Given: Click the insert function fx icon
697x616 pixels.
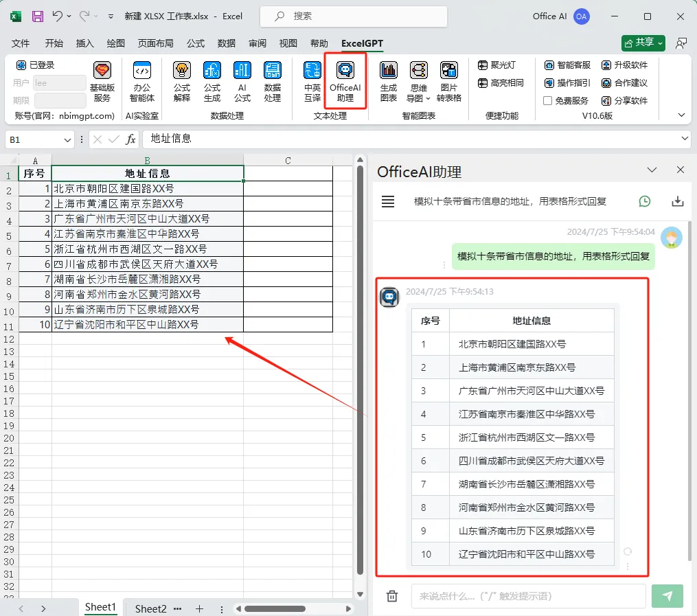Looking at the screenshot, I should (130, 139).
